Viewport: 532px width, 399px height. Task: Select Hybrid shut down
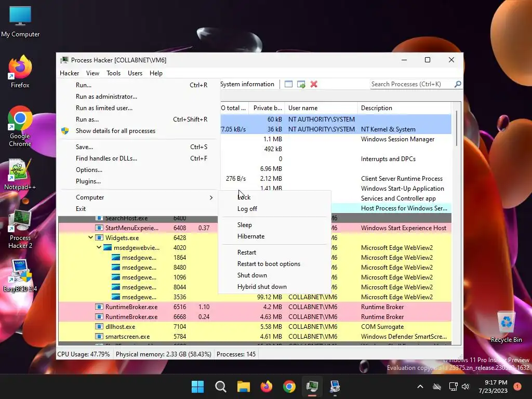pos(274,287)
